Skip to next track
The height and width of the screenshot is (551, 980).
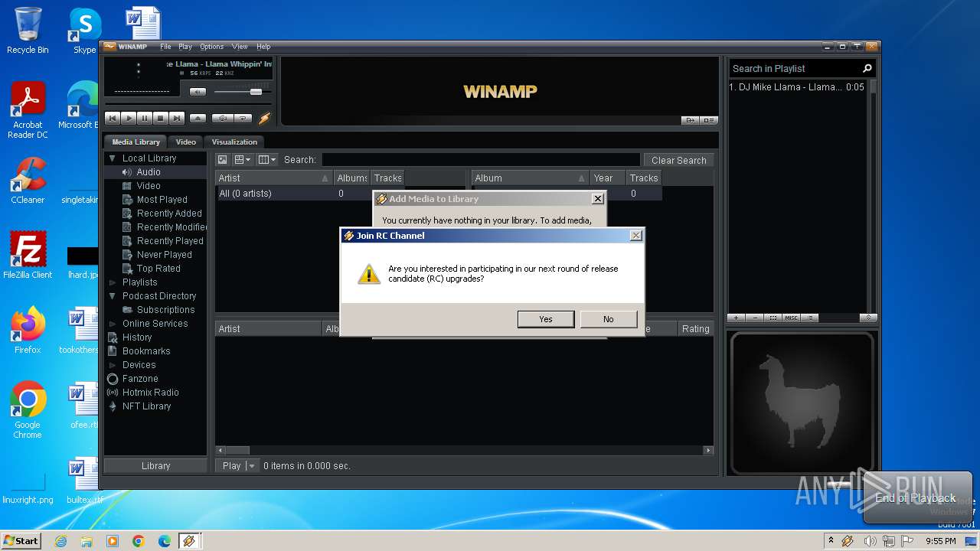tap(177, 119)
